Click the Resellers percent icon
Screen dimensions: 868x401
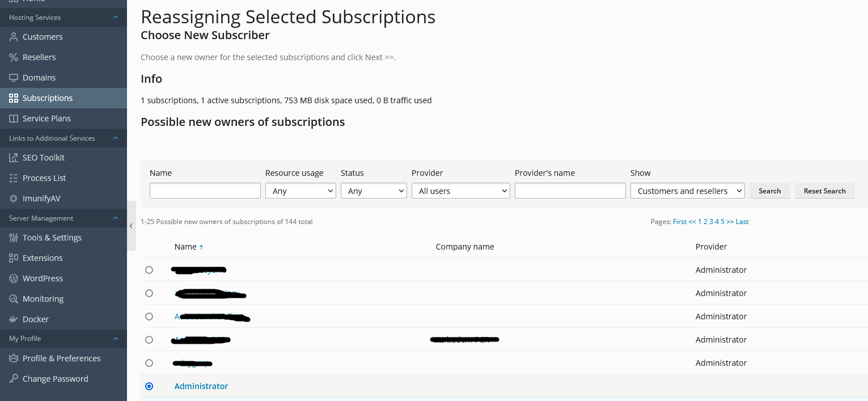14,57
